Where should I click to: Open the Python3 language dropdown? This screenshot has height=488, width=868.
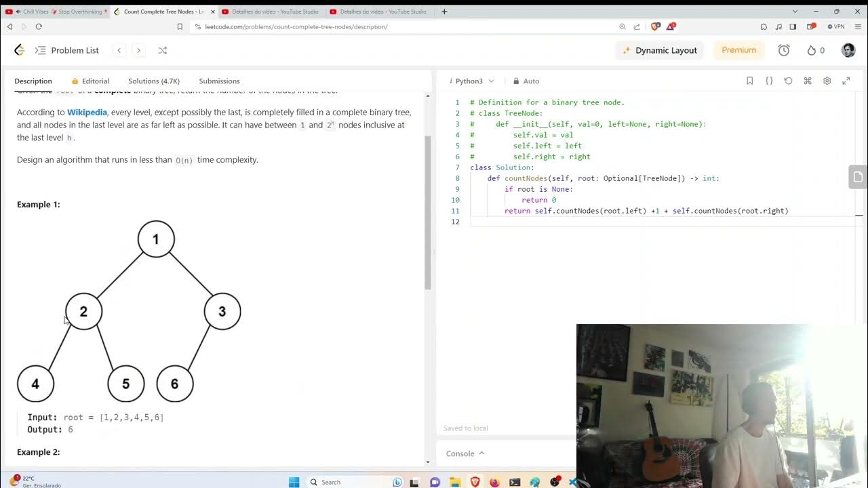pyautogui.click(x=472, y=81)
